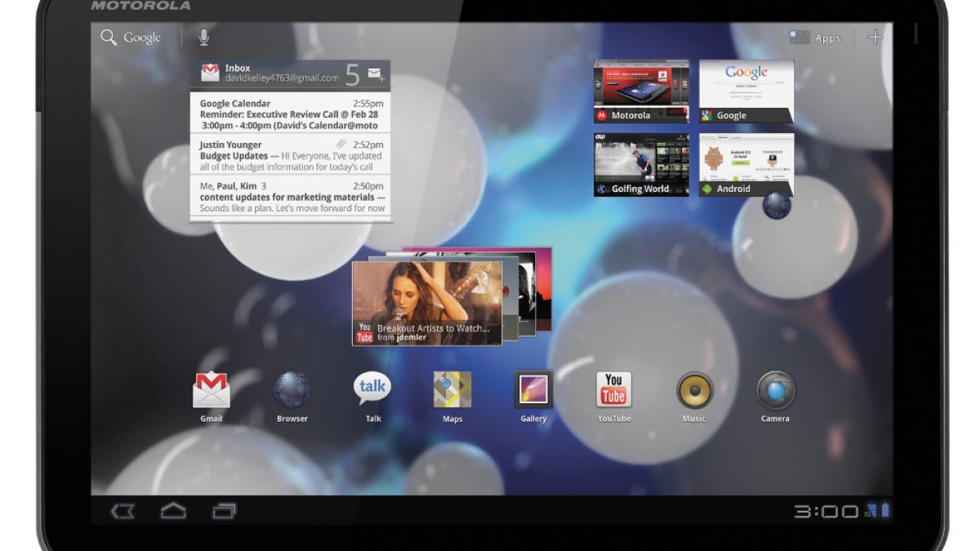Open the Motorola browser bookmark

point(641,91)
